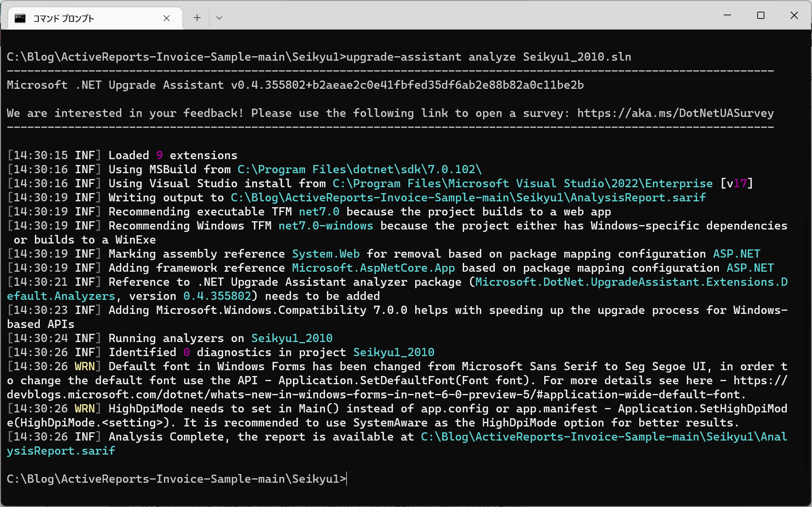
Task: Click the upgrade-assistant command word
Action: (404, 57)
